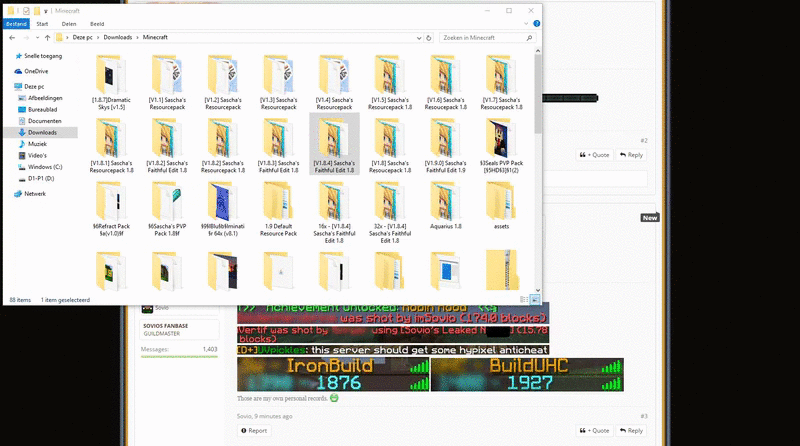Select 32x - [V1.8.4] Sascha's Faithful folder
The height and width of the screenshot is (446, 800).
(x=390, y=212)
